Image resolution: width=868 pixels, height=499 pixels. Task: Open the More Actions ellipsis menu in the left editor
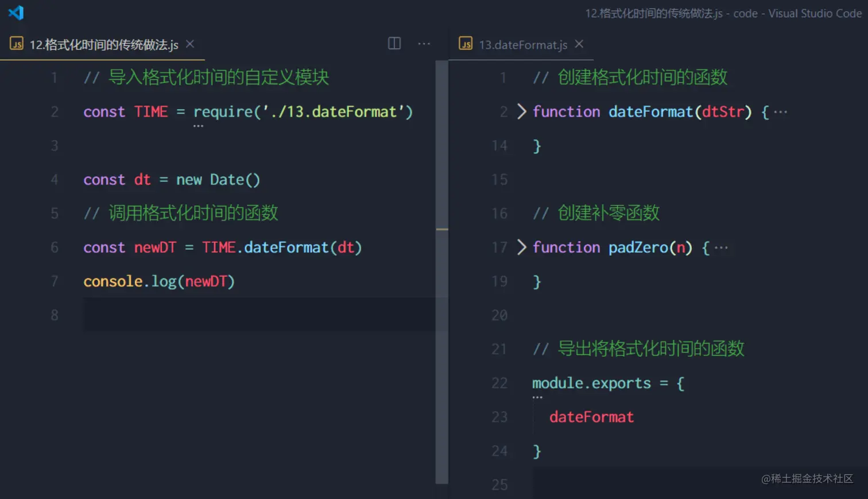coord(424,44)
